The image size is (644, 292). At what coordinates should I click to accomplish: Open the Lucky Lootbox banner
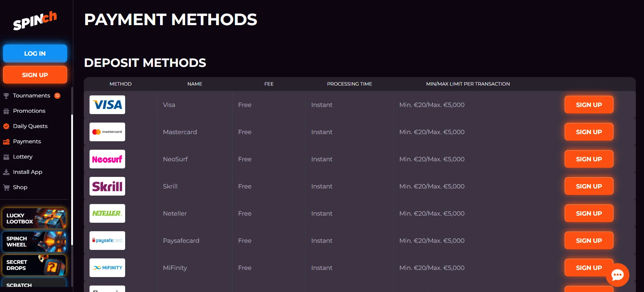pos(34,218)
